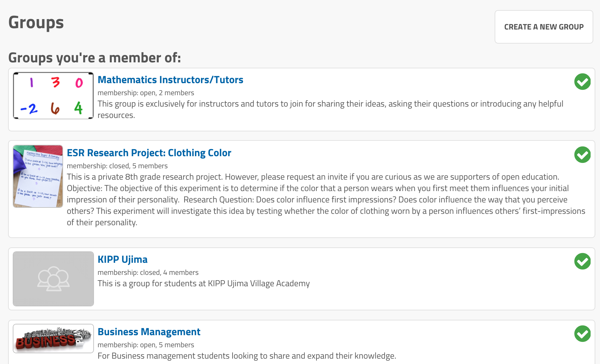Click the Business management students description line
Image resolution: width=600 pixels, height=364 pixels.
point(247,356)
